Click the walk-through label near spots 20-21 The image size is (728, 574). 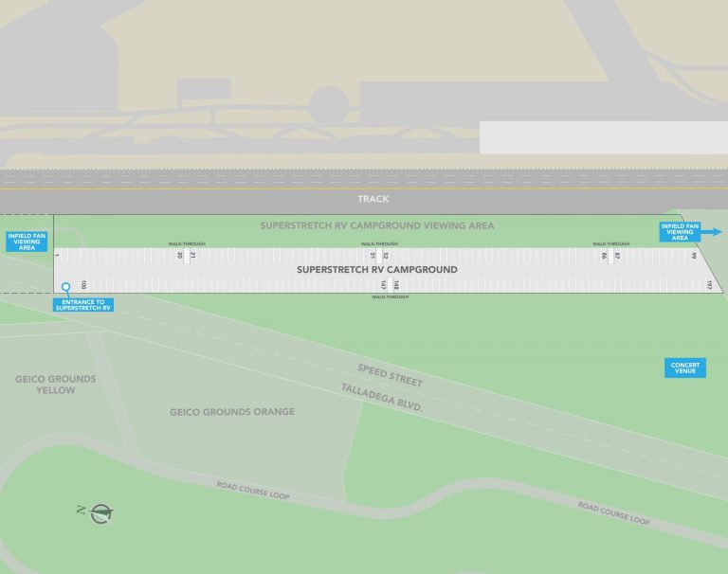coord(187,244)
